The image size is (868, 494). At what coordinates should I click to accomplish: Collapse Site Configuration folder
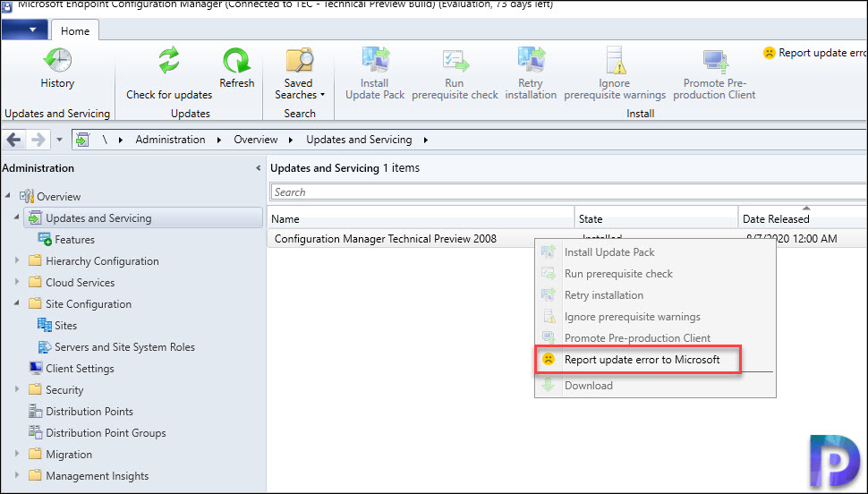click(17, 303)
